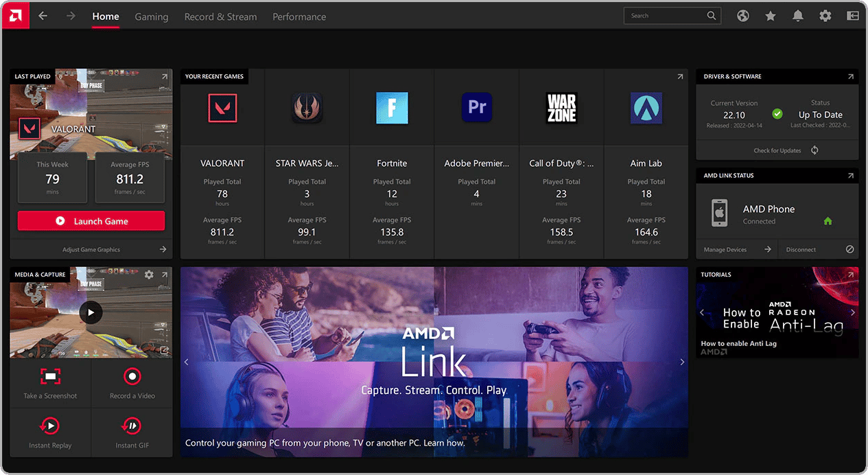
Task: Switch to the Performance tab
Action: tap(299, 16)
